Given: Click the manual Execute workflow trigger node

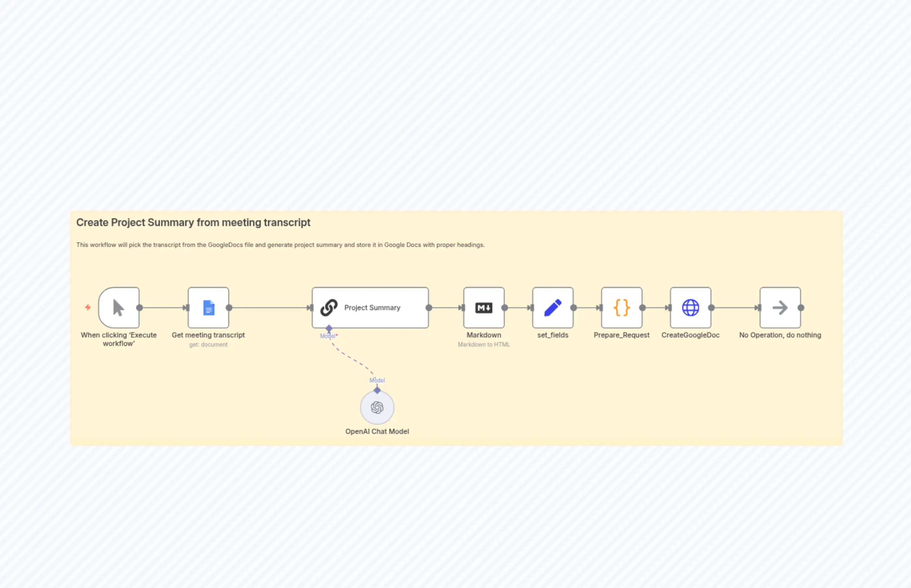Looking at the screenshot, I should click(x=119, y=308).
